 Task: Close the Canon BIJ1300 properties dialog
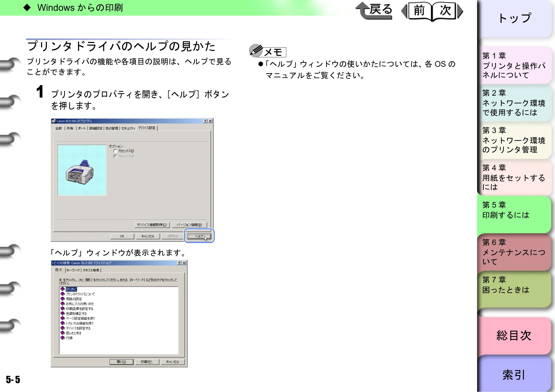pyautogui.click(x=210, y=121)
